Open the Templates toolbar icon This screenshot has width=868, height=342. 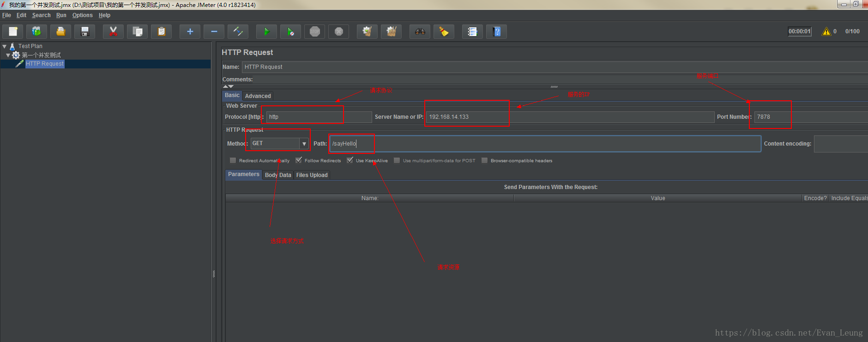coord(36,31)
